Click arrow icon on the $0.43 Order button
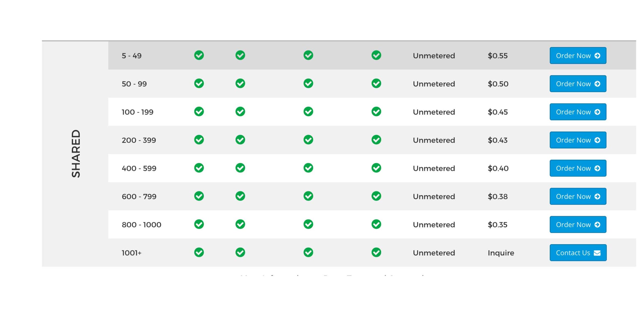 click(x=597, y=140)
